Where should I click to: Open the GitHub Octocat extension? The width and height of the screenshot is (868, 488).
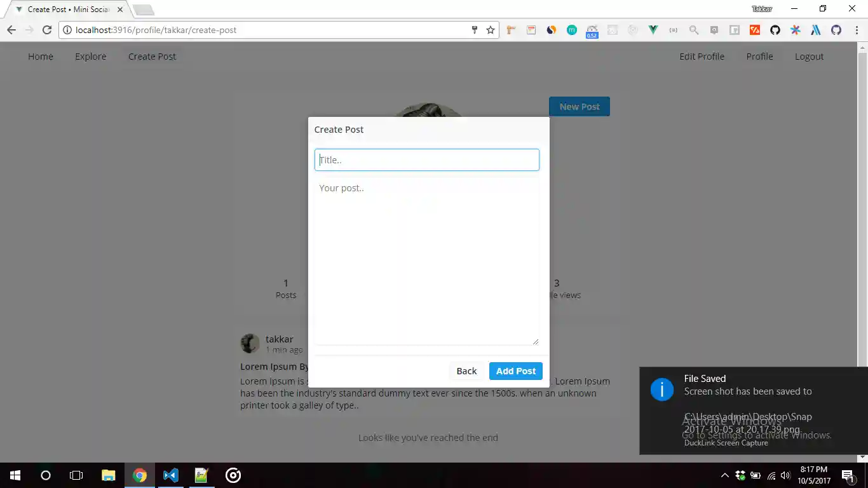coord(775,30)
